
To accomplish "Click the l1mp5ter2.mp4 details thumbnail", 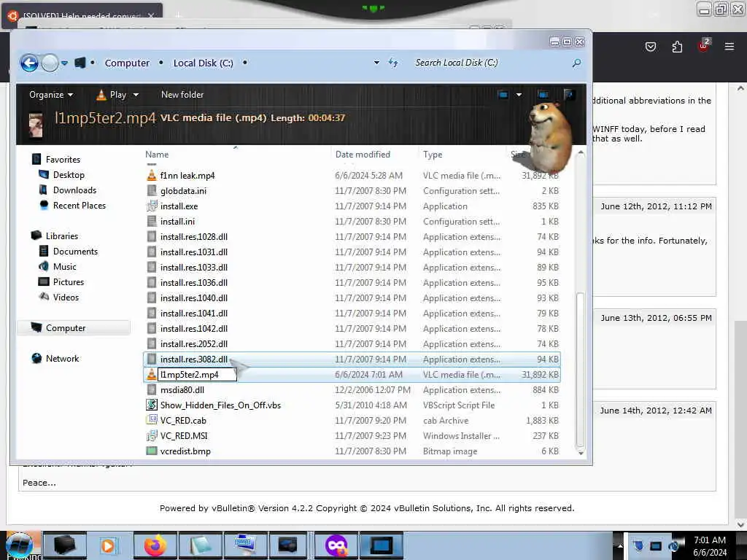I will (36, 125).
